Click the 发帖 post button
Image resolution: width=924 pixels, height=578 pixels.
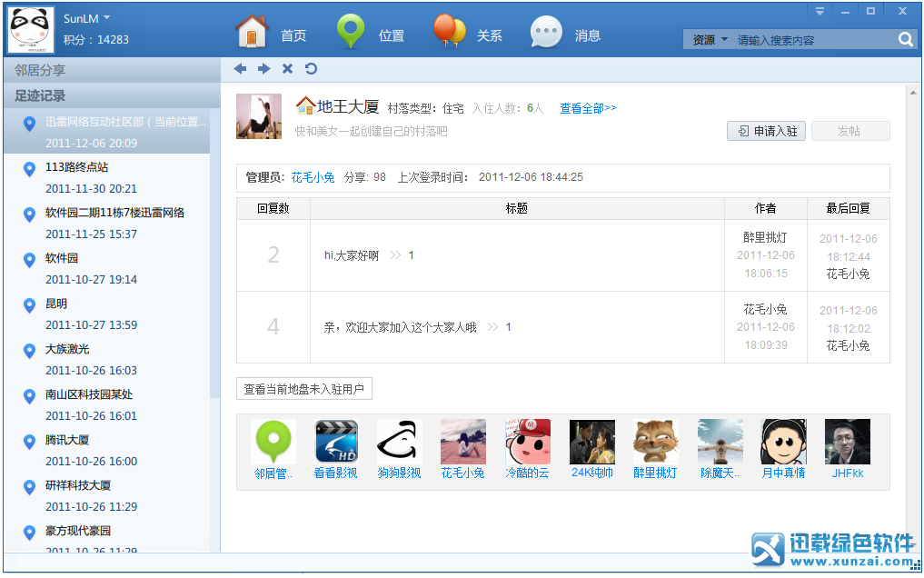850,131
